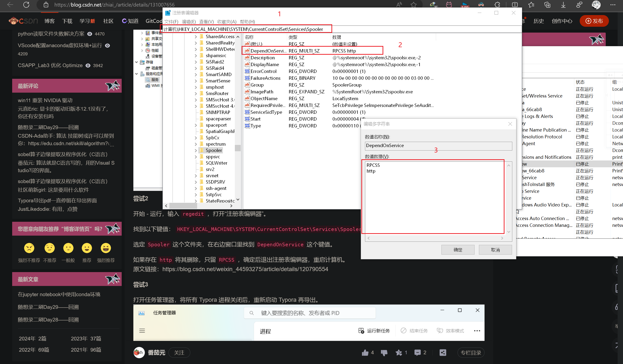
Task: Open the 收藏夹(A) menu in Registry Editor
Action: point(227,22)
